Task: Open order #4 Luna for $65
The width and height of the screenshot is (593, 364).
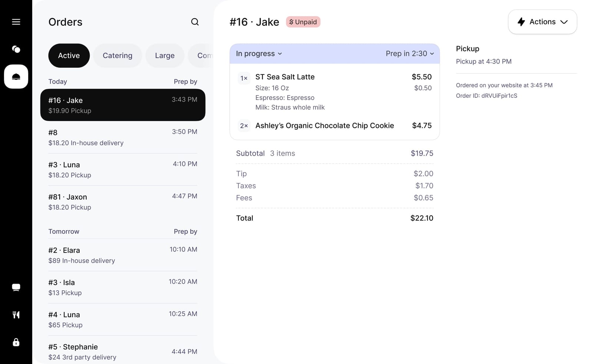Action: [123, 320]
